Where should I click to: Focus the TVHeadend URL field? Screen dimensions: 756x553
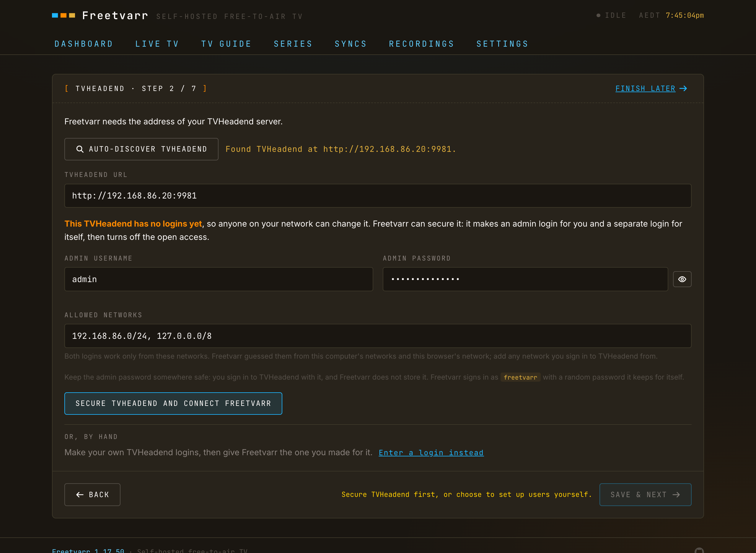click(x=378, y=196)
